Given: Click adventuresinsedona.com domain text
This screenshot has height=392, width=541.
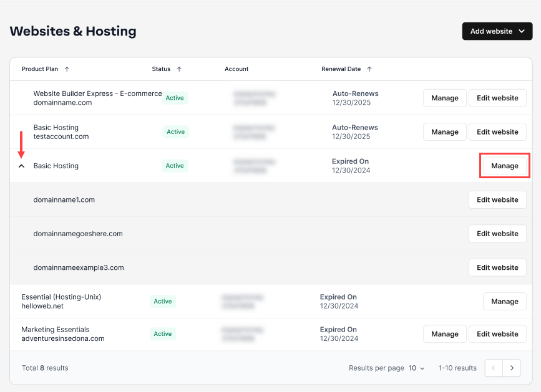Looking at the screenshot, I should click(63, 338).
